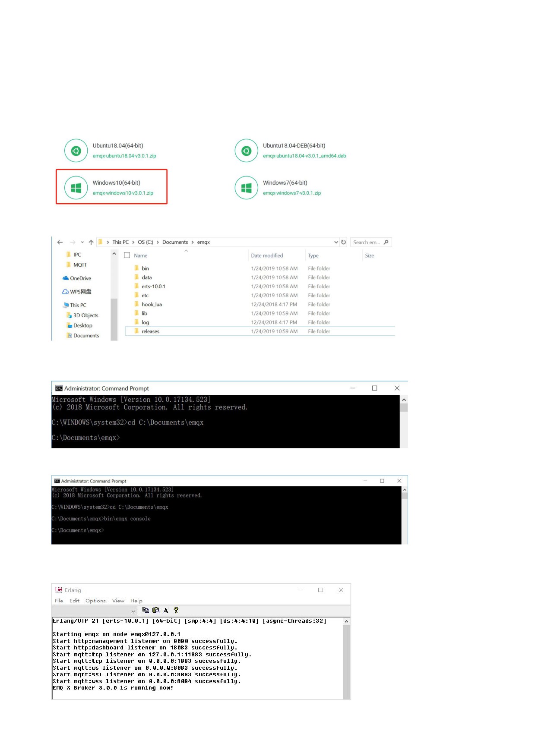The image size is (535, 756).
Task: Click the search magnifier icon
Action: tap(386, 243)
